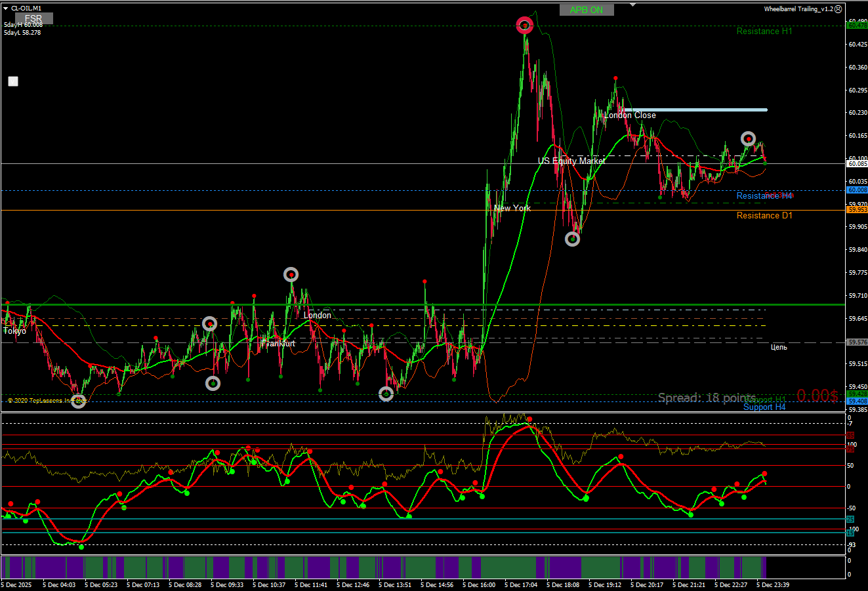Image resolution: width=868 pixels, height=591 pixels.
Task: Toggle the APB ON button
Action: point(587,10)
